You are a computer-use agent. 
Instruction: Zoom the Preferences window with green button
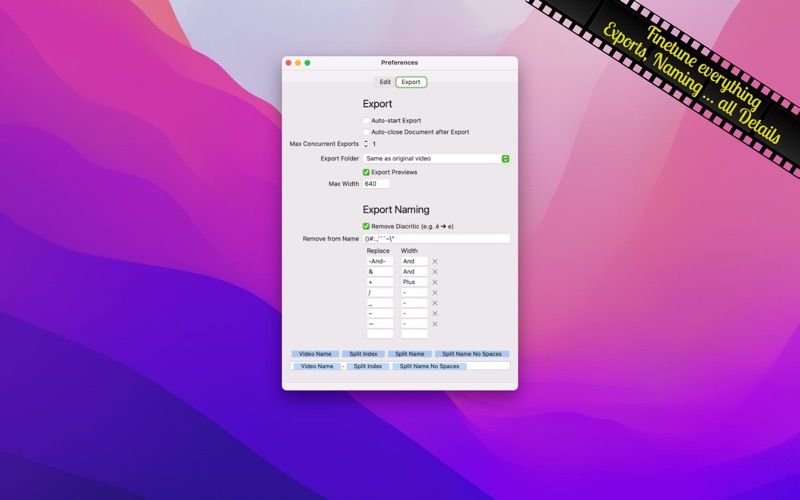click(307, 63)
